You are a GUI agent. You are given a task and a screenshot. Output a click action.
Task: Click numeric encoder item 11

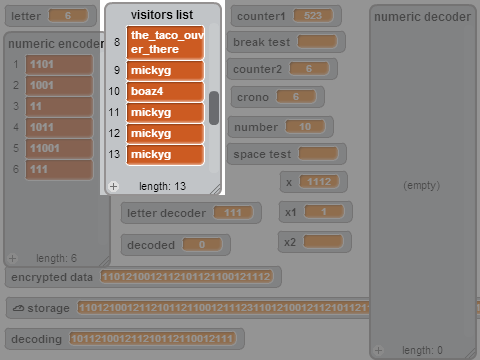tap(59, 106)
